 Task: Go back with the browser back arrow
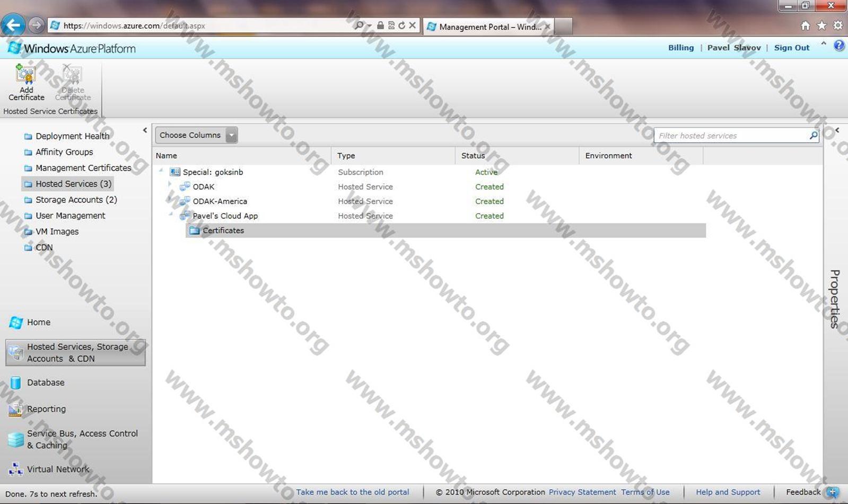tap(13, 25)
